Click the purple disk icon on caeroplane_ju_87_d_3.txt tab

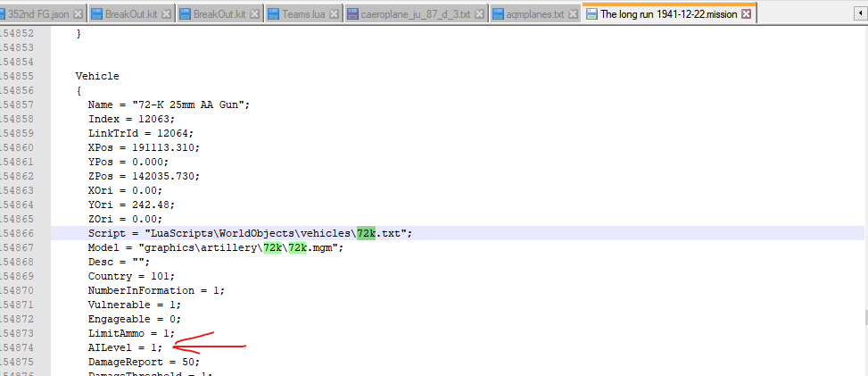coord(352,14)
